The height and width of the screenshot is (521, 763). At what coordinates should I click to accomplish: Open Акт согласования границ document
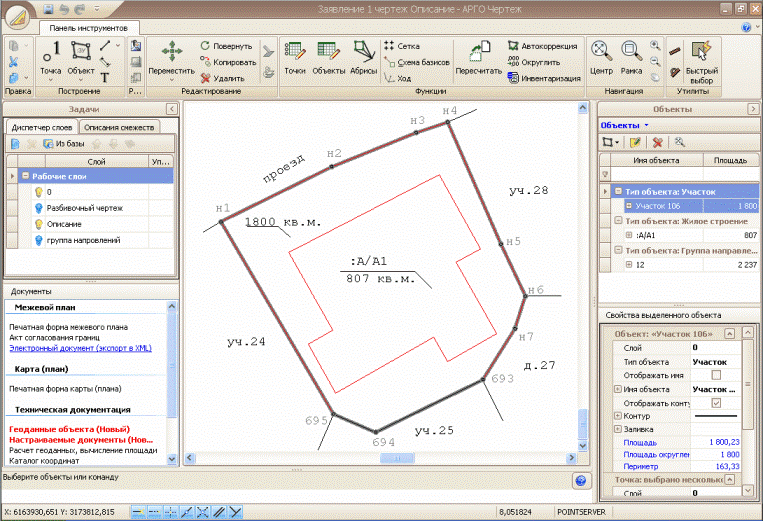point(54,338)
